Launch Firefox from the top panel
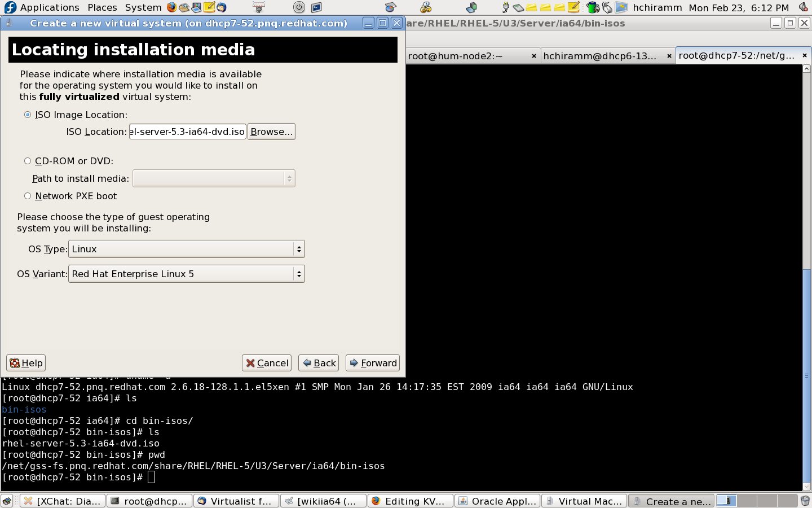The height and width of the screenshot is (508, 812). point(171,7)
